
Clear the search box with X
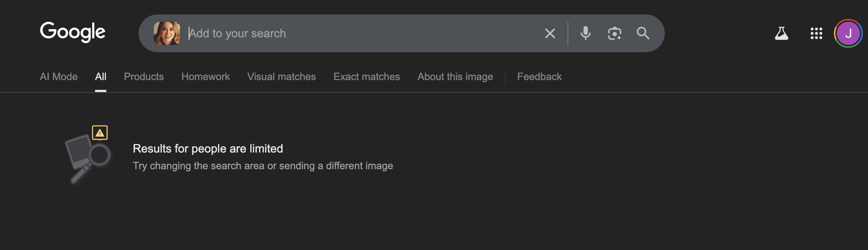pos(550,33)
